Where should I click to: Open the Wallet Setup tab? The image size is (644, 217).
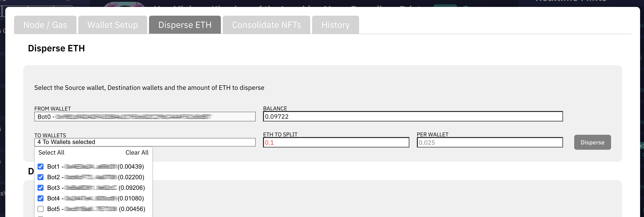[x=112, y=25]
